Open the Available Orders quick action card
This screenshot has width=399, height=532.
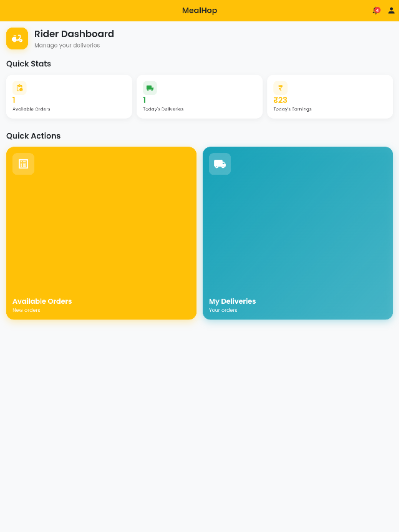point(101,233)
